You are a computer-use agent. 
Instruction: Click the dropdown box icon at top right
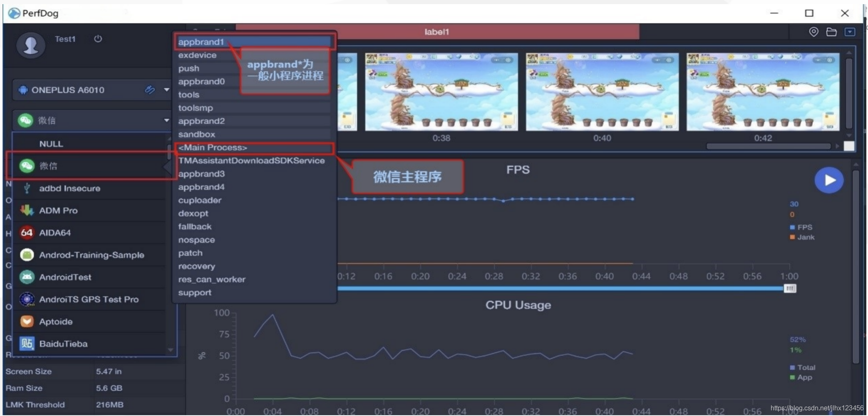coord(850,32)
